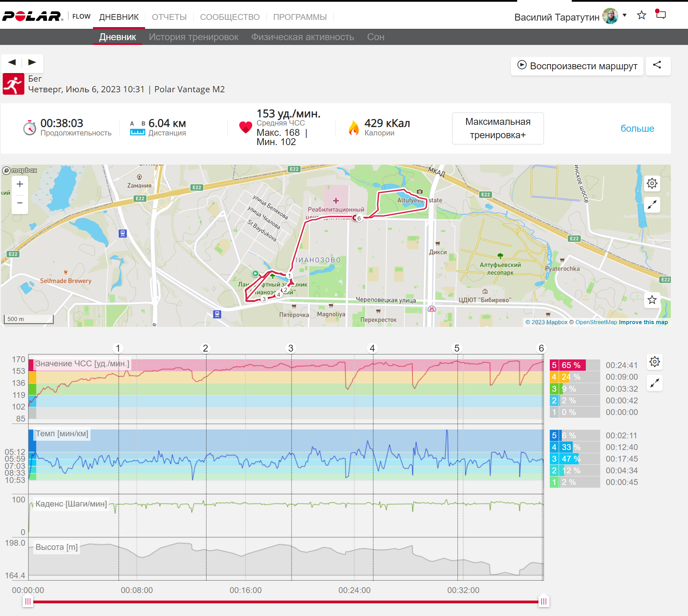Open the map settings gear icon

(x=652, y=183)
